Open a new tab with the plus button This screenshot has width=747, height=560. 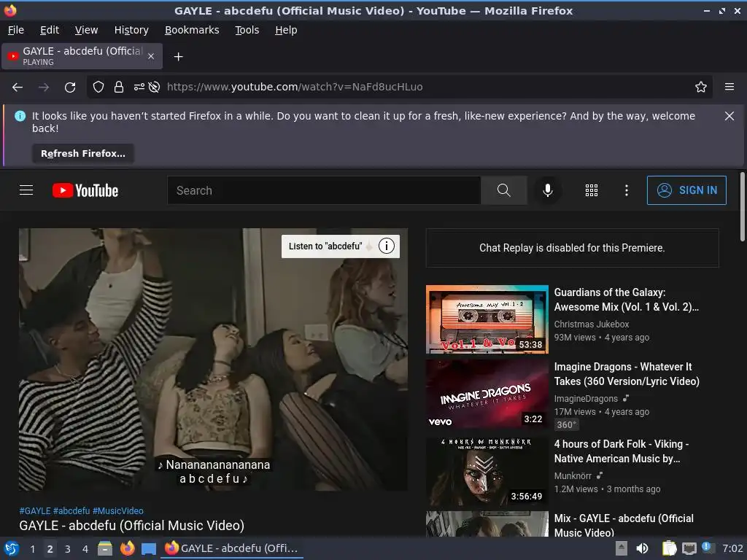point(178,57)
